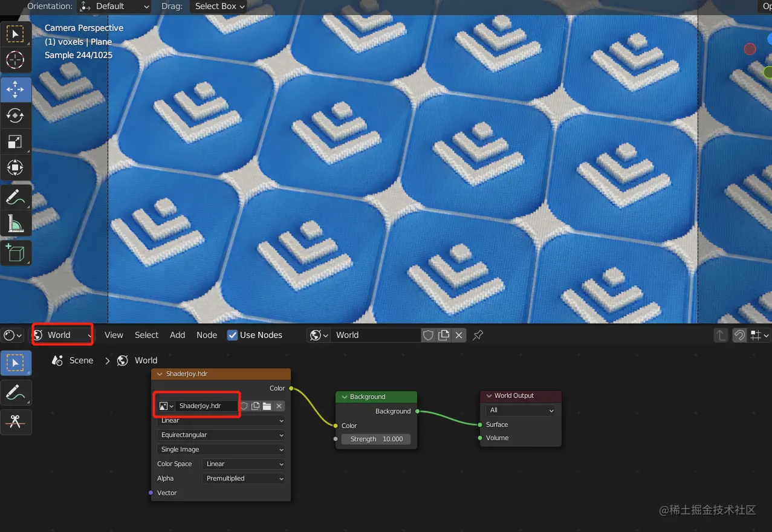Open Alpha Premultiplied dropdown
The height and width of the screenshot is (532, 772).
[x=244, y=478]
